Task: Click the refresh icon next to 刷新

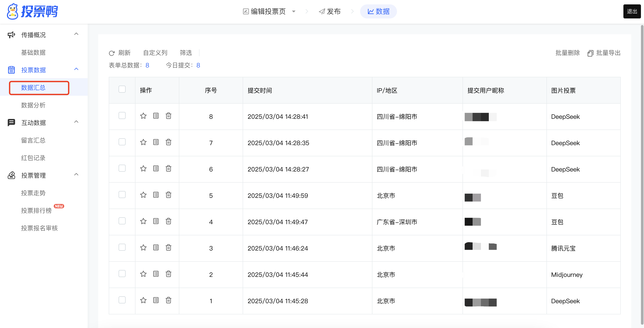Action: pyautogui.click(x=112, y=53)
